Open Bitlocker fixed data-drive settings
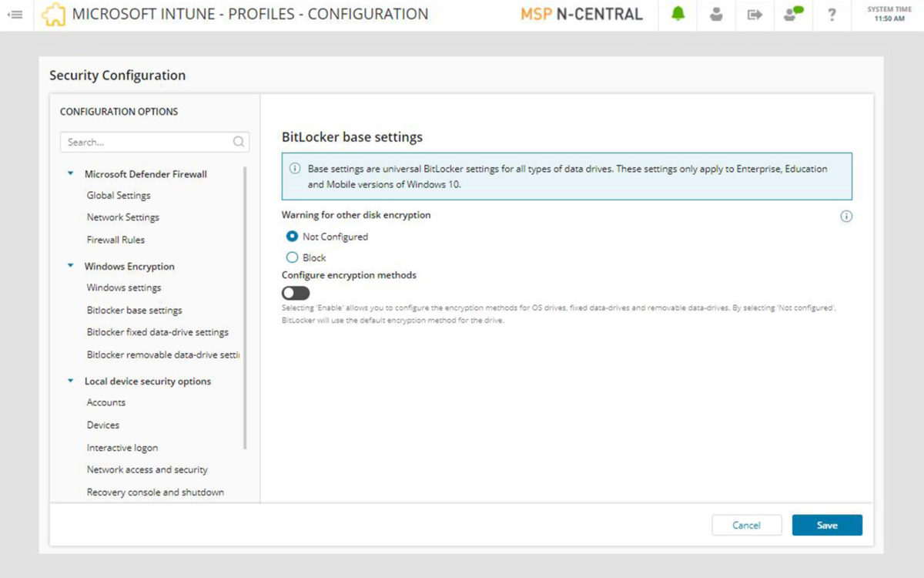Viewport: 924px width, 578px height. pos(157,333)
